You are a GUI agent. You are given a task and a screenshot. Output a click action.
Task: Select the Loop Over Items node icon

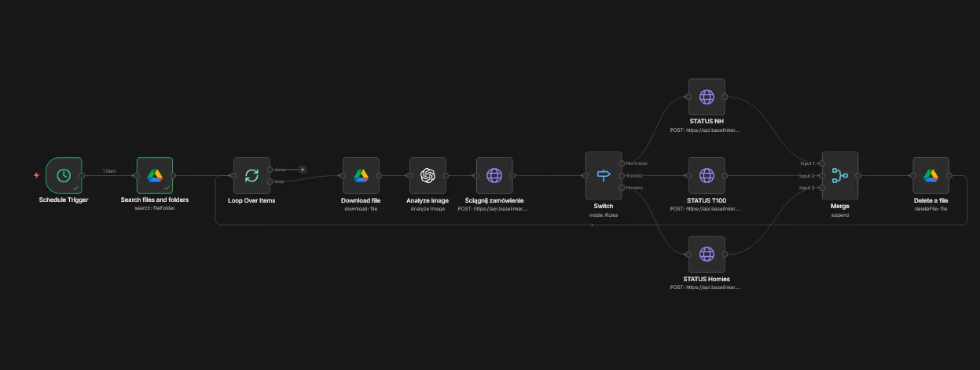(x=251, y=175)
